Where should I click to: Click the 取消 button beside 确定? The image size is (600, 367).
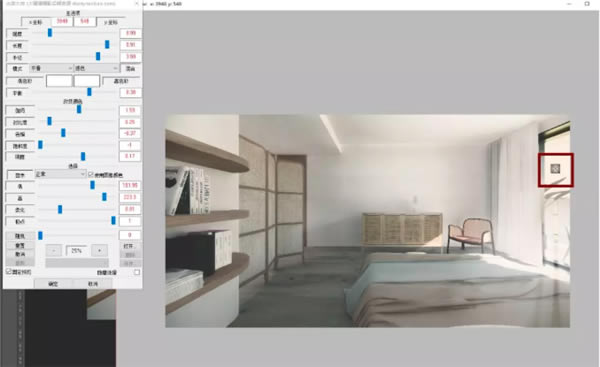pyautogui.click(x=93, y=284)
